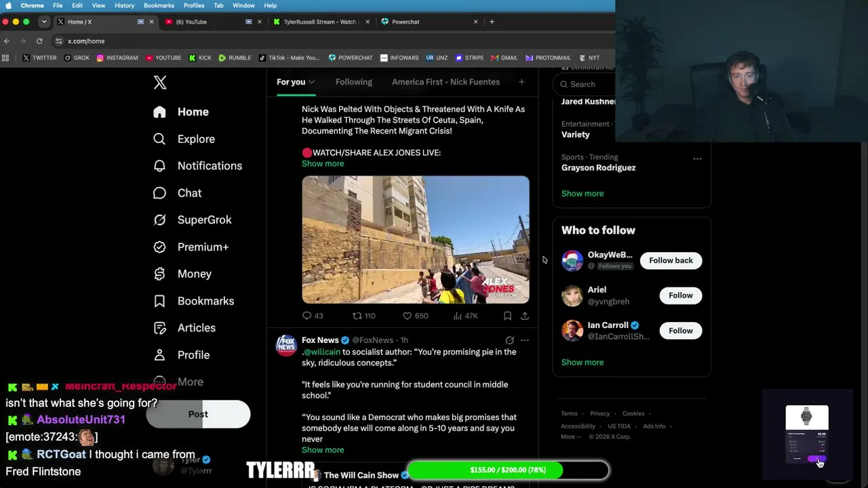Screen dimensions: 868x488
Task: Open more options on Fox News post
Action: (524, 340)
